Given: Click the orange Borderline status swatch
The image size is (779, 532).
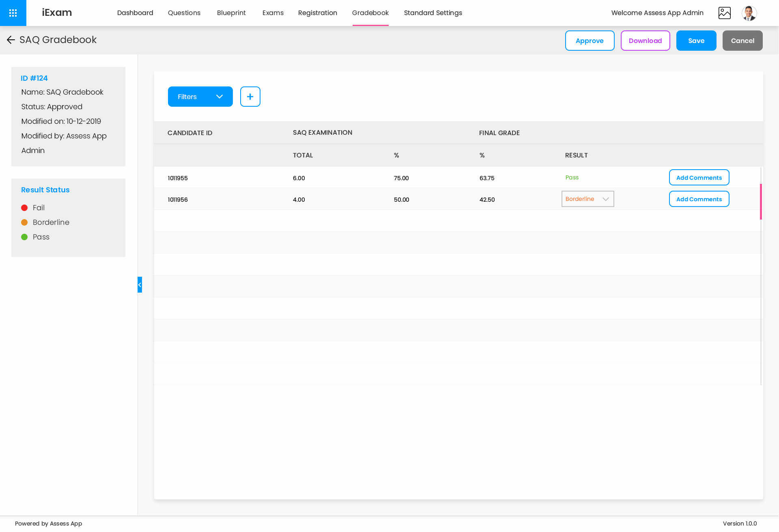Looking at the screenshot, I should (24, 222).
